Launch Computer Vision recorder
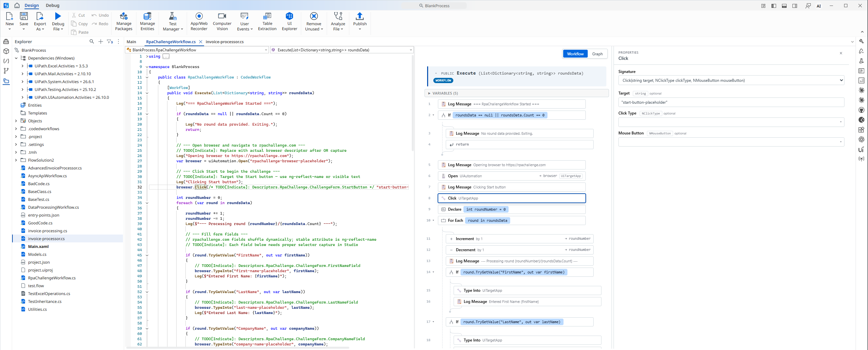Viewport: 868px width, 350px height. coord(222,22)
